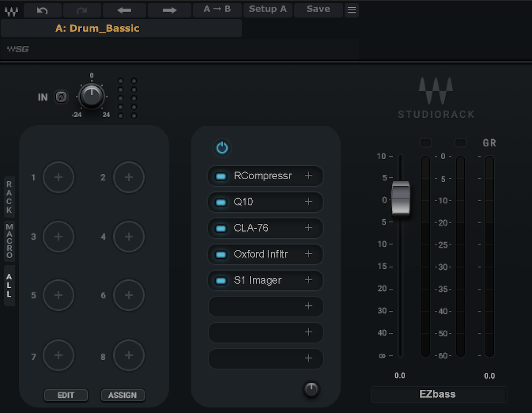Click the EZbass rack name field
The image size is (532, 413).
439,394
